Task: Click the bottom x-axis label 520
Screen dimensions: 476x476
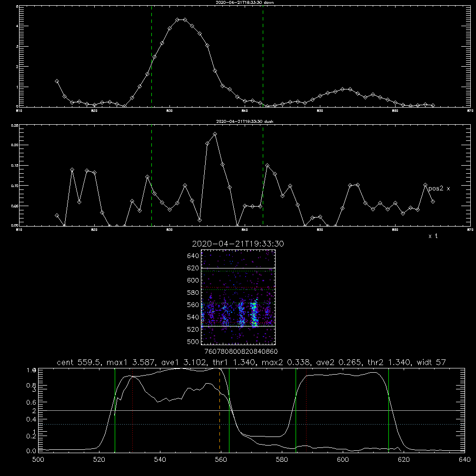Action: (x=99, y=460)
